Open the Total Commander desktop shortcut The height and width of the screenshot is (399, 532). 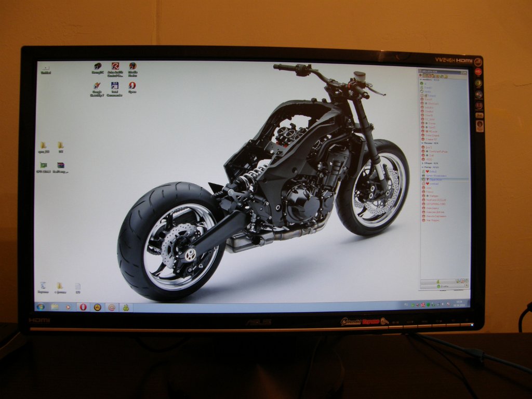pos(115,87)
